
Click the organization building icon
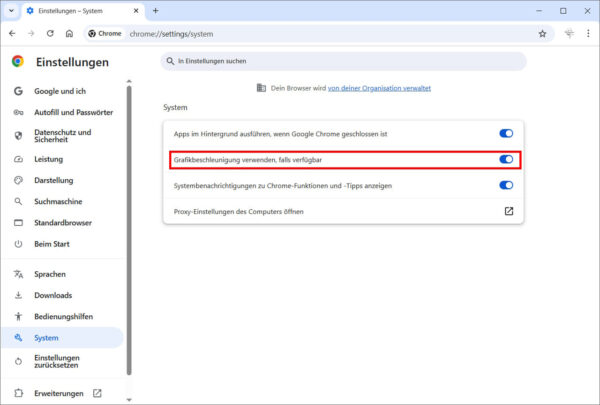(x=261, y=88)
